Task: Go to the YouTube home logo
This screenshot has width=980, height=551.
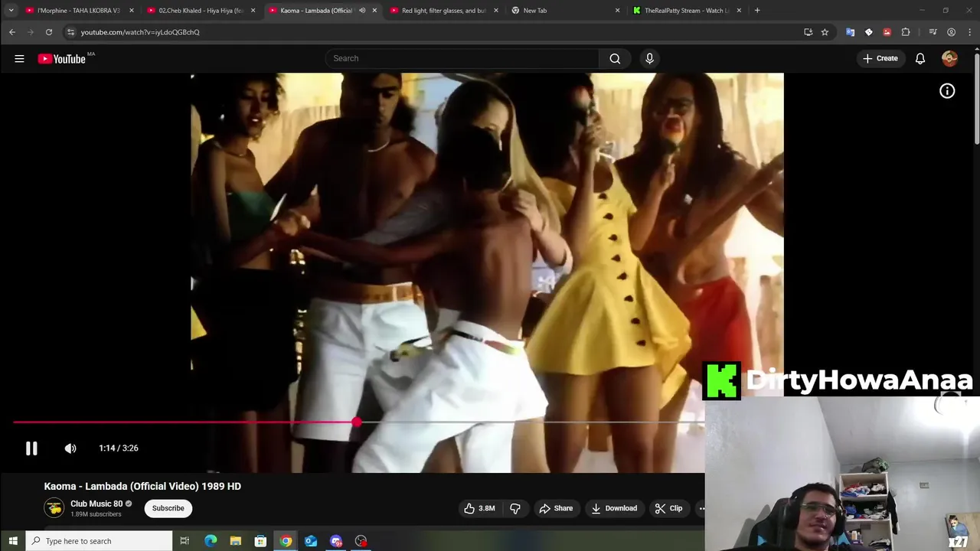Action: [61, 59]
